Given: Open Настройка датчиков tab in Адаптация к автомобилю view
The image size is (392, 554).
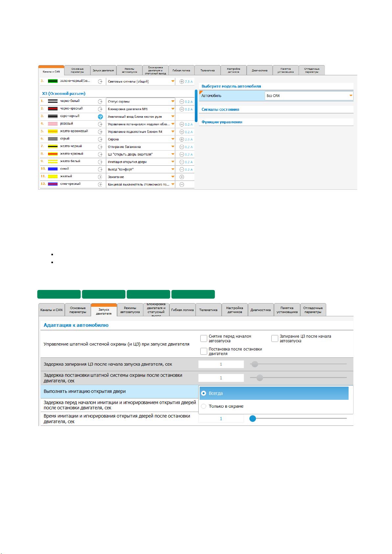Looking at the screenshot, I should pyautogui.click(x=234, y=310).
